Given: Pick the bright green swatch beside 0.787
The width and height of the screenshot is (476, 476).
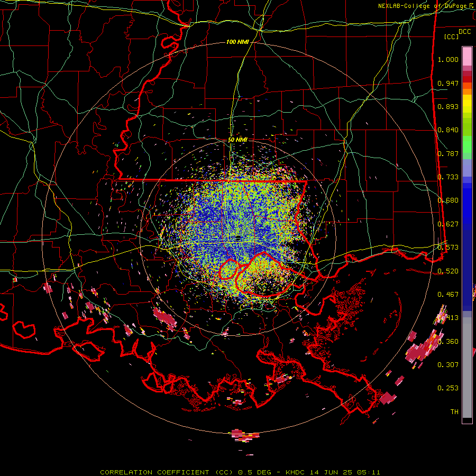Looking at the screenshot, I should [467, 144].
